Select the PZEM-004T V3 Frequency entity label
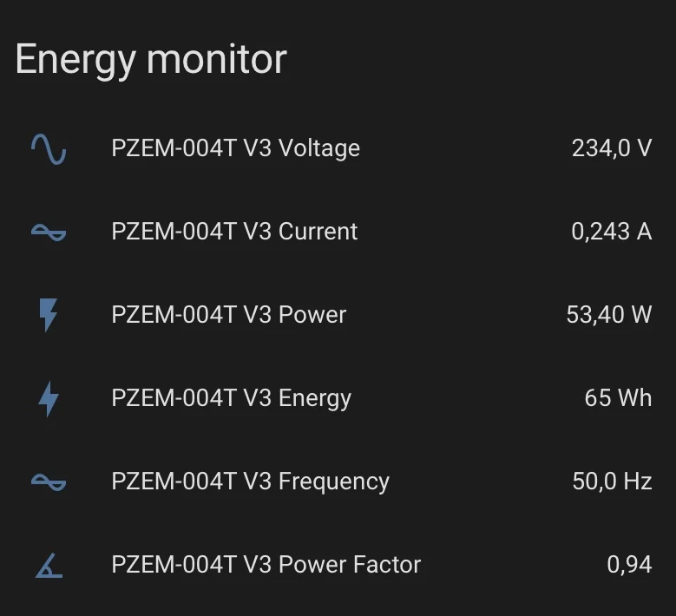Viewport: 676px width, 616px height. tap(250, 482)
